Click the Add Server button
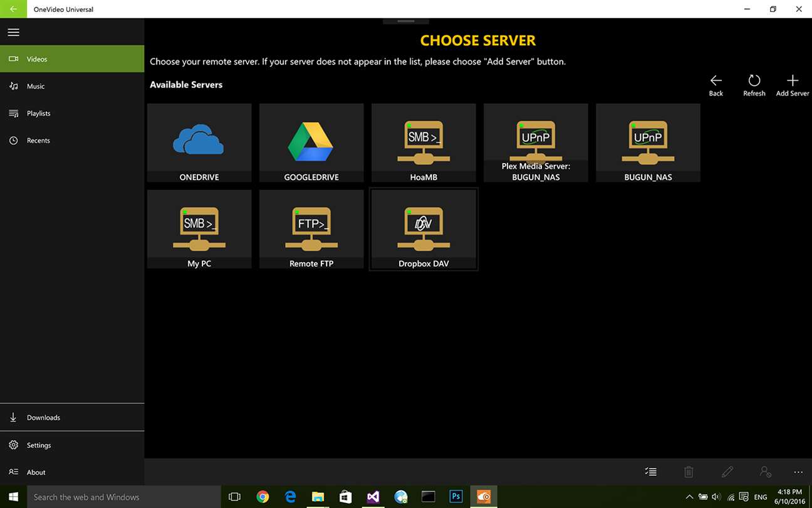Image resolution: width=812 pixels, height=508 pixels. [793, 85]
